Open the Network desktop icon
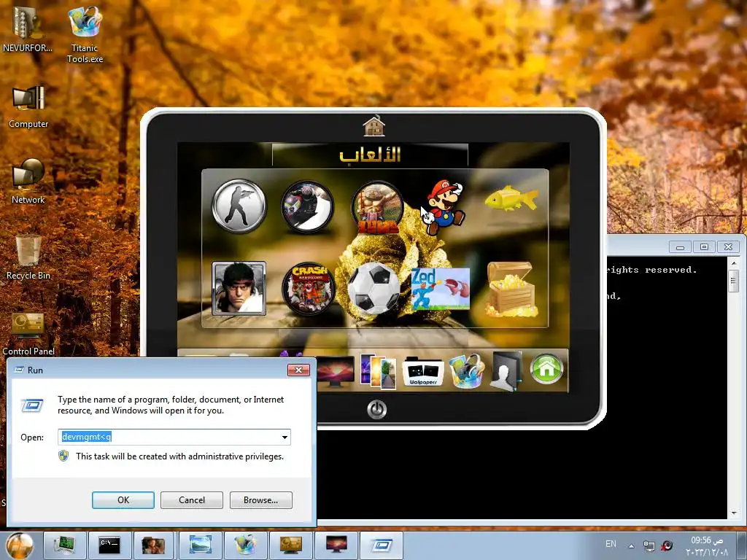 click(28, 182)
